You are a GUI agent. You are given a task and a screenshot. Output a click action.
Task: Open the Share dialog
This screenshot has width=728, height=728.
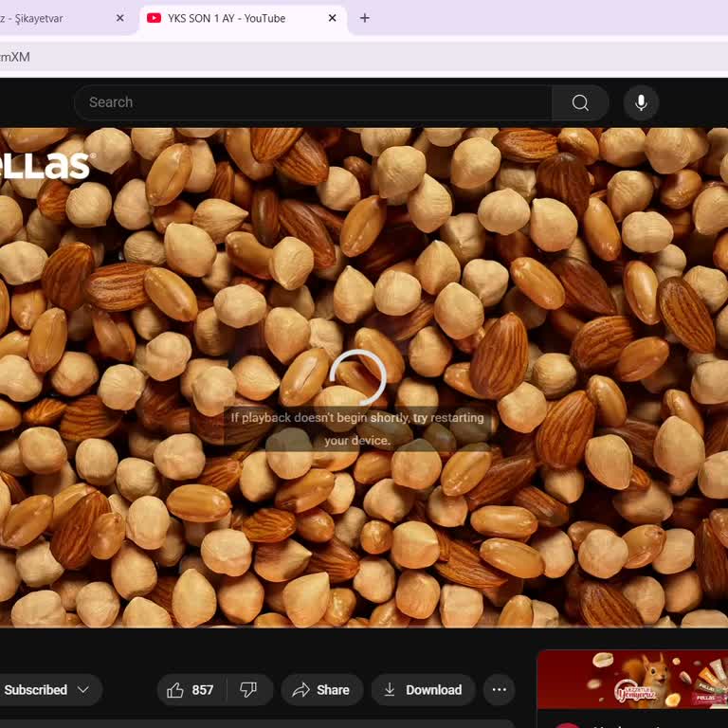point(321,690)
